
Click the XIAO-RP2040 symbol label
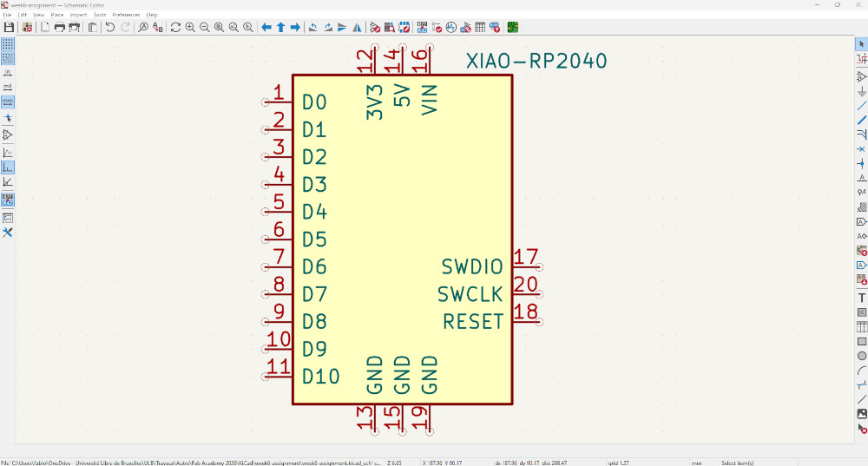(x=536, y=61)
